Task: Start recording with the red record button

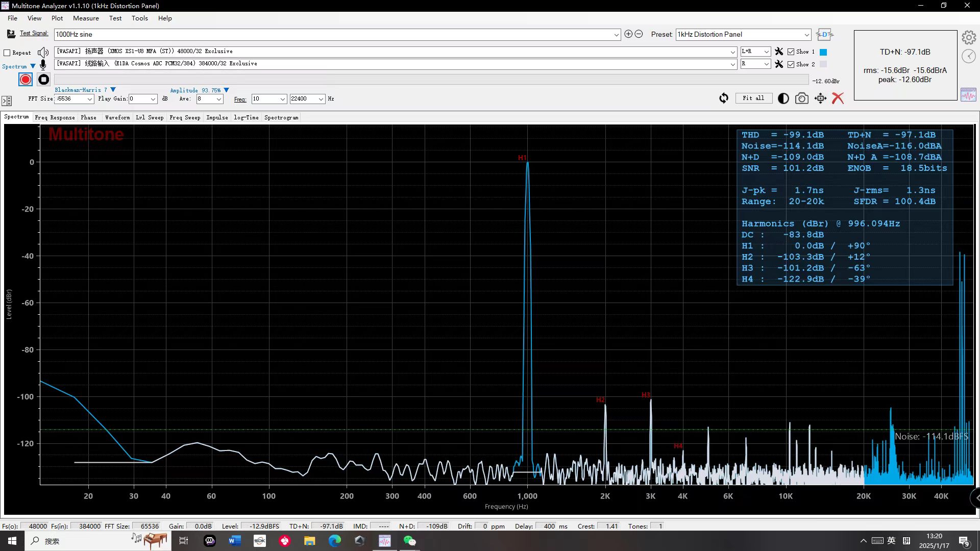Action: tap(26, 80)
